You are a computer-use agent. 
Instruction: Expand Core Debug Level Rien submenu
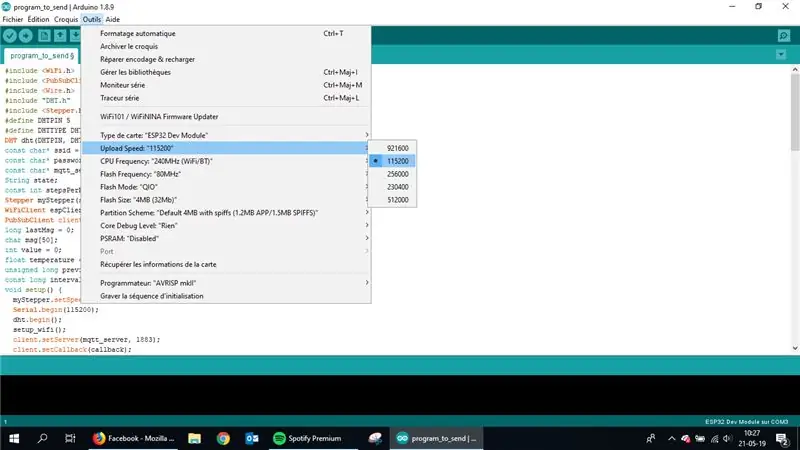(x=226, y=226)
